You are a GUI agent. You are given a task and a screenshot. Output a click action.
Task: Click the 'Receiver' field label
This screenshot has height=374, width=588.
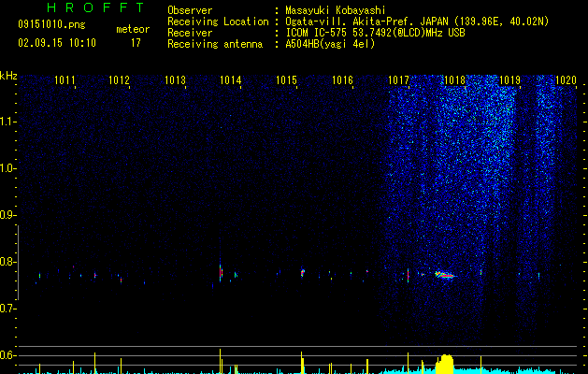pos(190,33)
